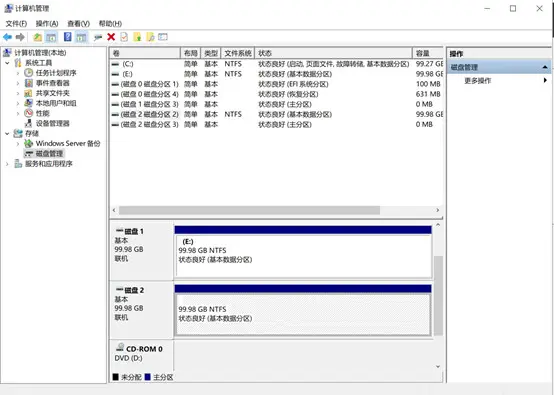Viewport: 554px width, 395px height.
Task: Select the 本地用户和组 icon
Action: point(29,103)
